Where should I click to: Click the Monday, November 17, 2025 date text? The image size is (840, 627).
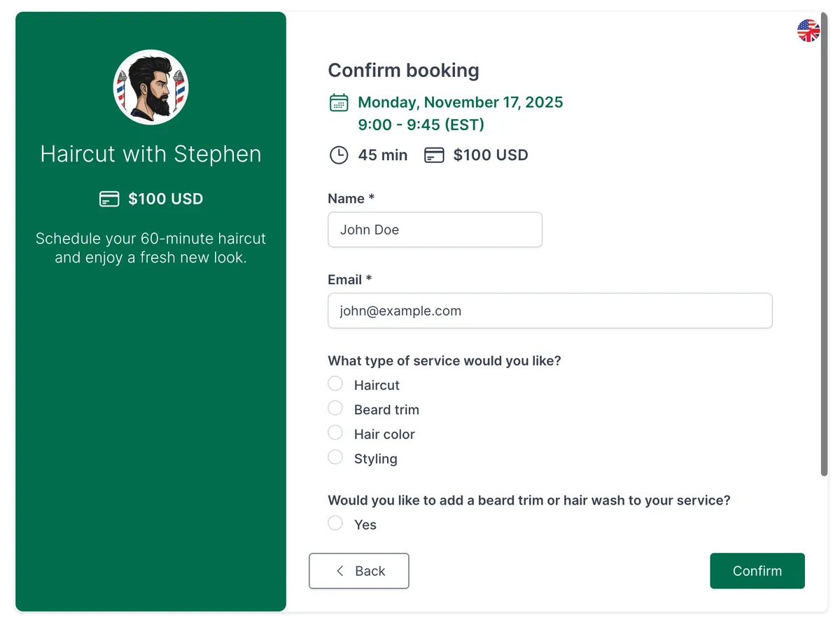coord(460,102)
